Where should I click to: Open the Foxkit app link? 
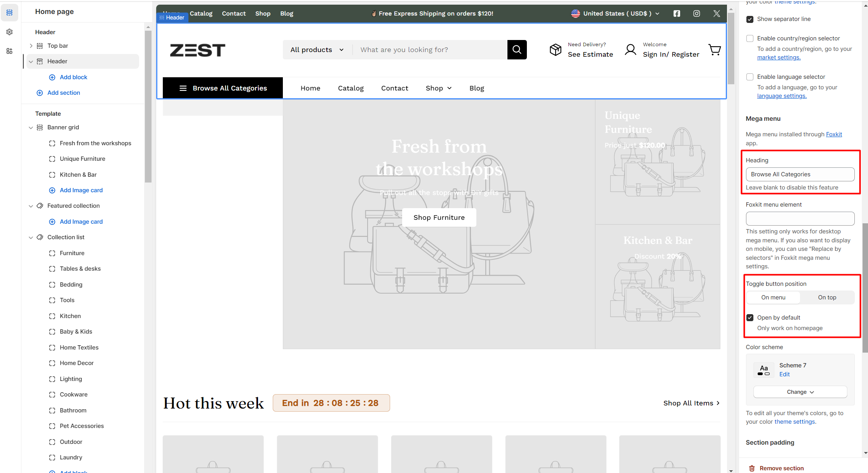click(834, 134)
